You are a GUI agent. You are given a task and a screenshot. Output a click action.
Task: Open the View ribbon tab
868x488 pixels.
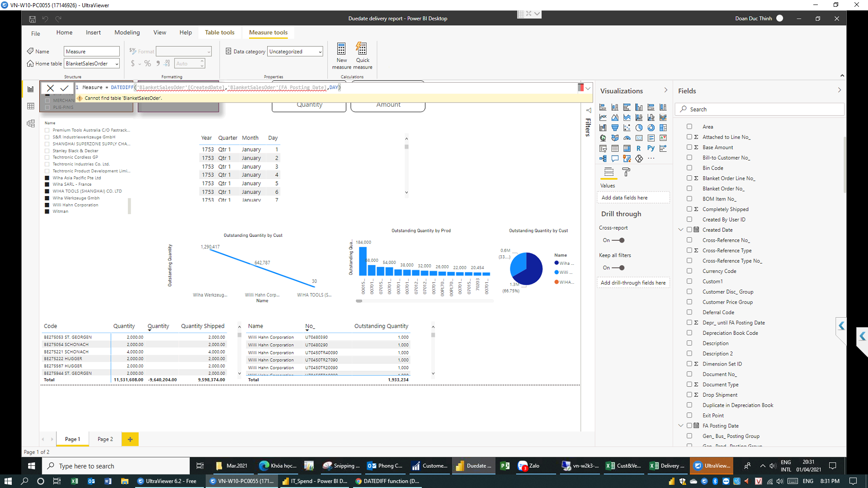point(160,33)
